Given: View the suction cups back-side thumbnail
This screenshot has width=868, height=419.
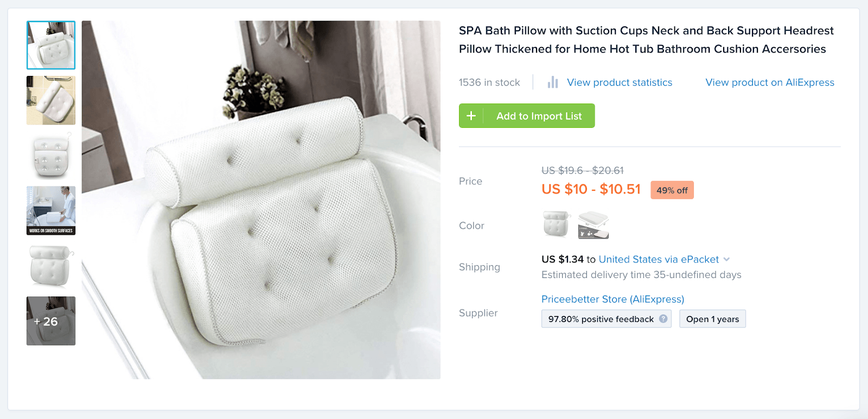Looking at the screenshot, I should [51, 156].
